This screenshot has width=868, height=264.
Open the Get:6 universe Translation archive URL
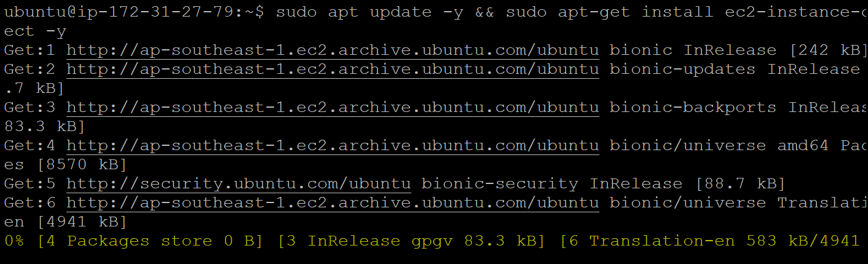333,203
